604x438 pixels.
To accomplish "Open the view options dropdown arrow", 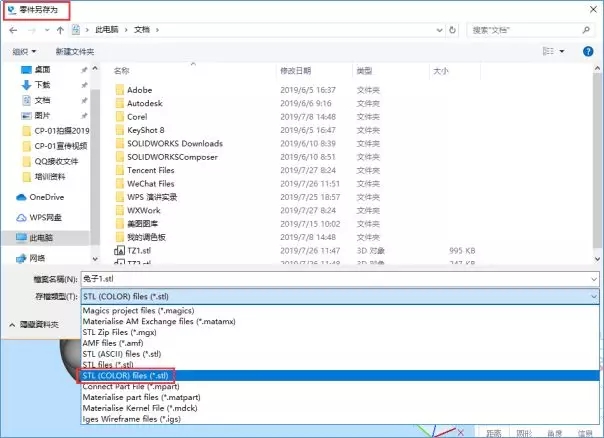I will coord(562,51).
